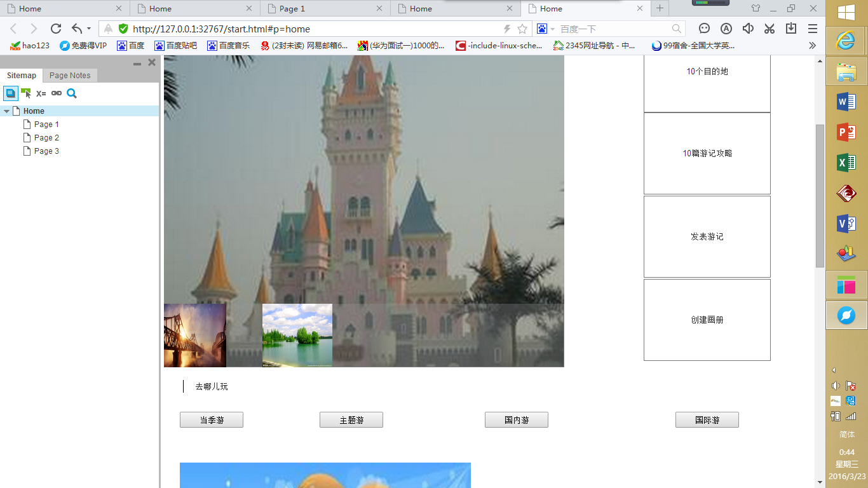Open a new browser tab with plus button
Screen dimensions: 868x488
coord(660,8)
